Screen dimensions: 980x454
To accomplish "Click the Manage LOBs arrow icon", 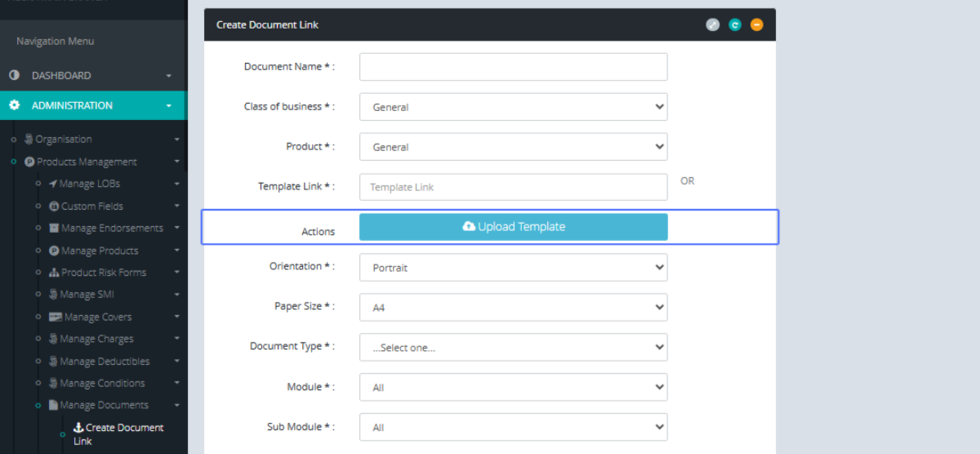I will pyautogui.click(x=53, y=184).
